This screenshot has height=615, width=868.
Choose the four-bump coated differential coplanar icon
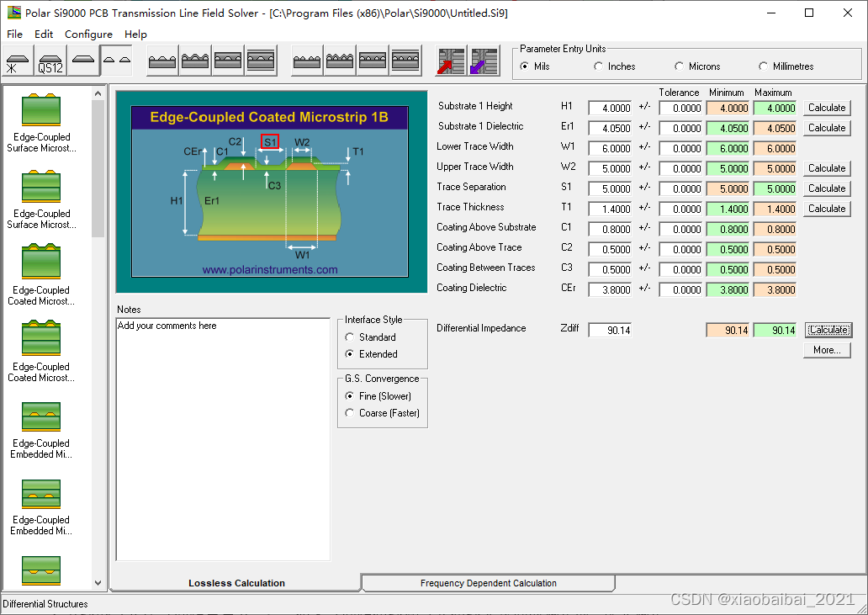point(340,61)
